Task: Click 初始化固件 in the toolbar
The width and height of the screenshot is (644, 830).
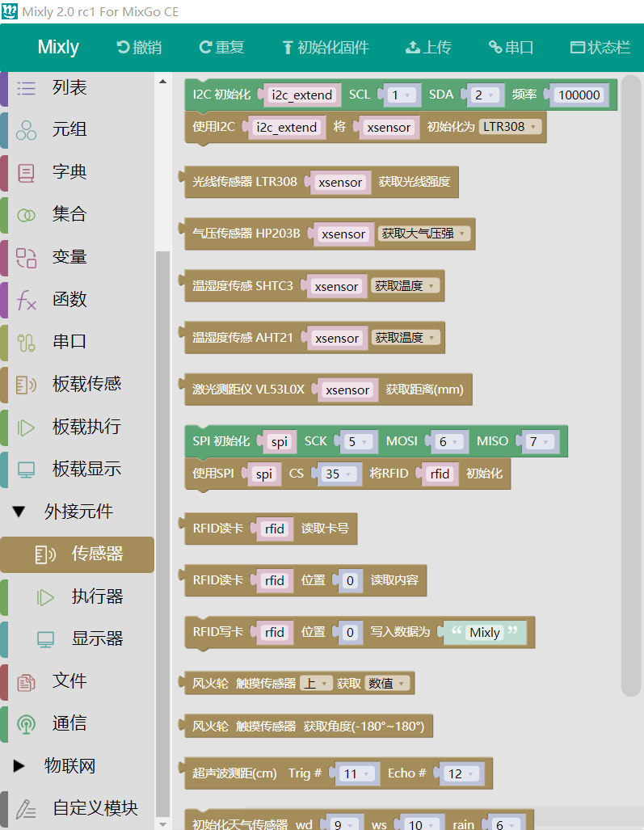Action: [x=326, y=48]
